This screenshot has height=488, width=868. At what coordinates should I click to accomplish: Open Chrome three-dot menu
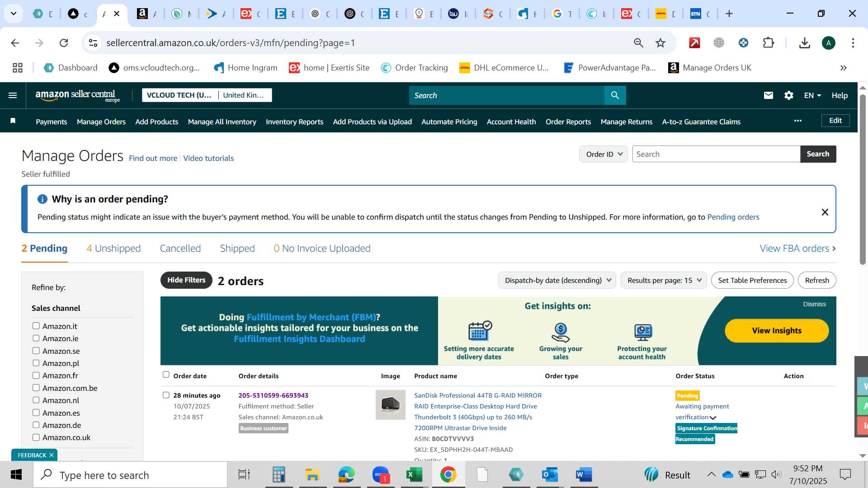pyautogui.click(x=853, y=43)
